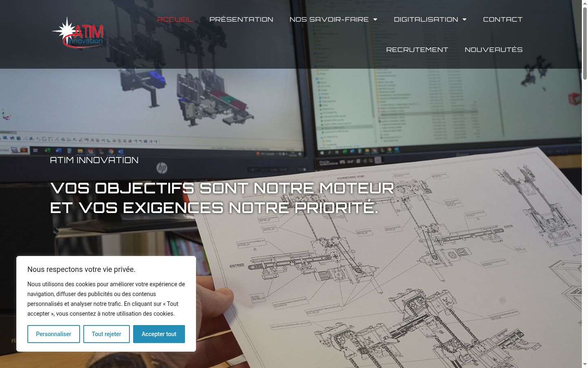Click the scrollbar up arrow
This screenshot has width=588, height=368.
pyautogui.click(x=585, y=3)
